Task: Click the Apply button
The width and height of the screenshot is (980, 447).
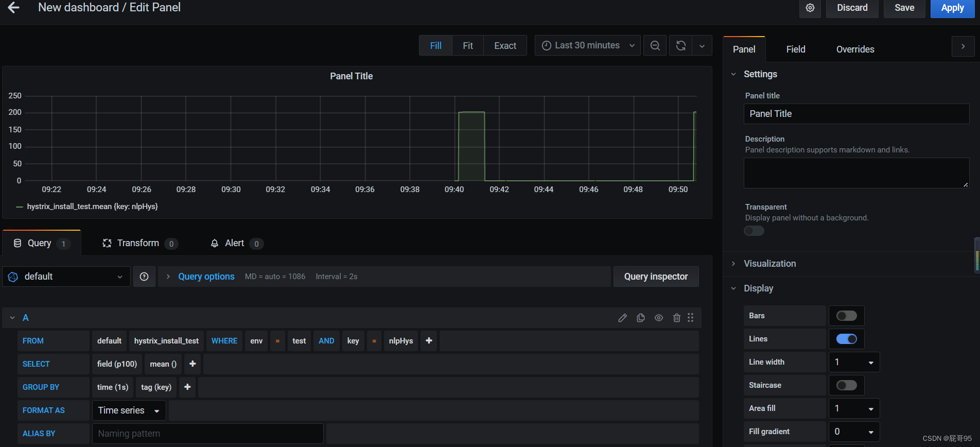Action: coord(953,8)
